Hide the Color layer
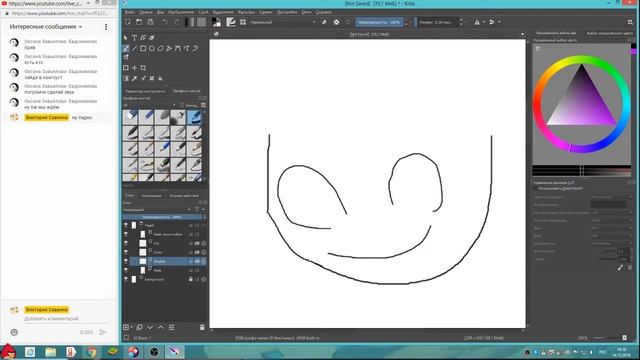Image resolution: width=640 pixels, height=360 pixels. pos(126,252)
